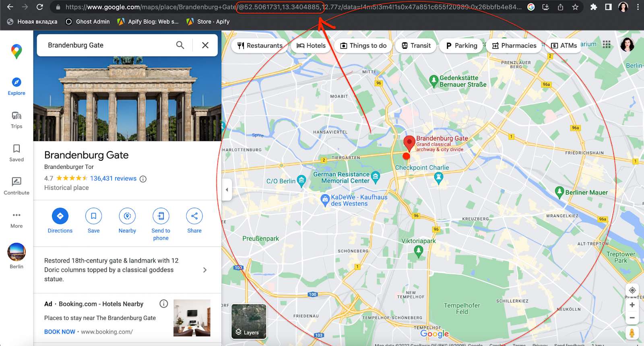This screenshot has width=644, height=346.
Task: Open the Apify Blog bookmark
Action: coord(148,22)
